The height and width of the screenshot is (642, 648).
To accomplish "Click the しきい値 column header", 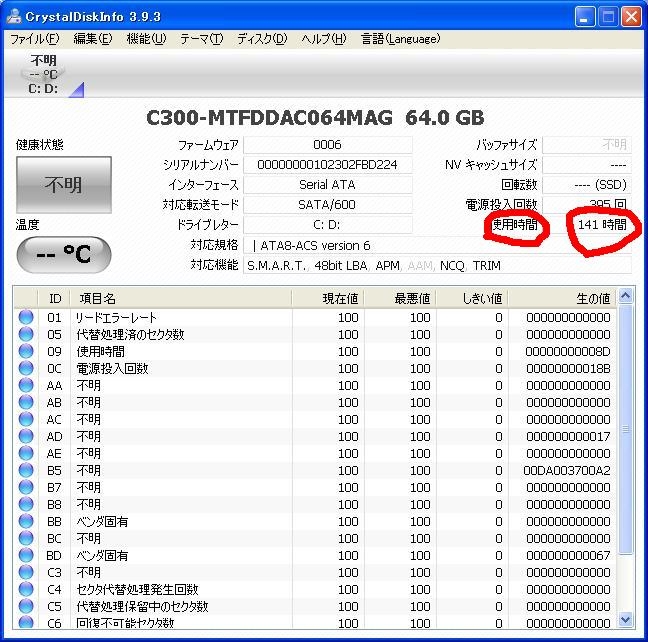I will [x=472, y=298].
